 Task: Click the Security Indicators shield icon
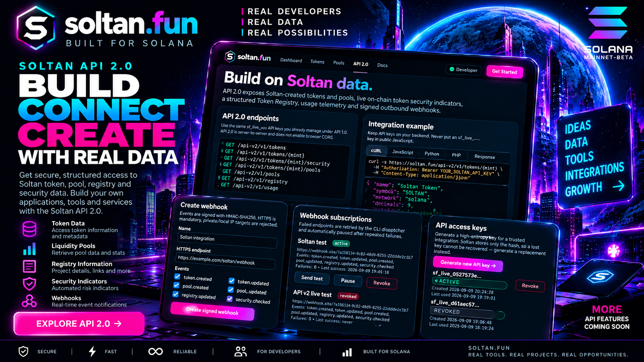29,284
